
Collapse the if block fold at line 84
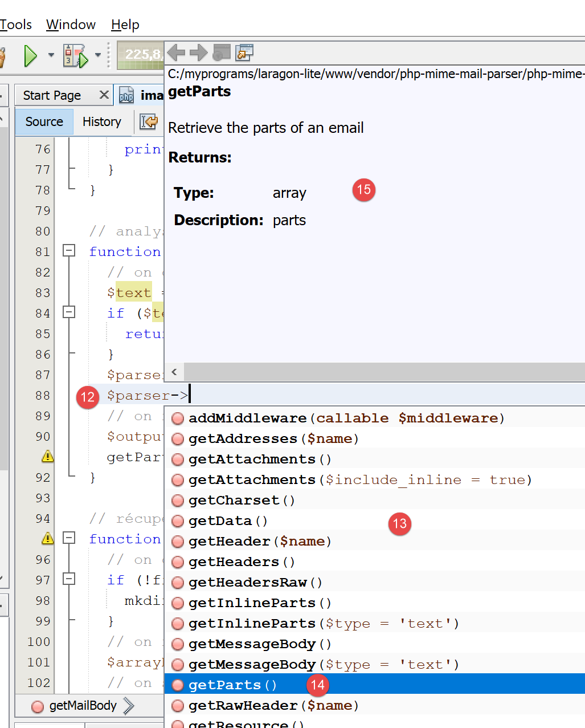[69, 312]
